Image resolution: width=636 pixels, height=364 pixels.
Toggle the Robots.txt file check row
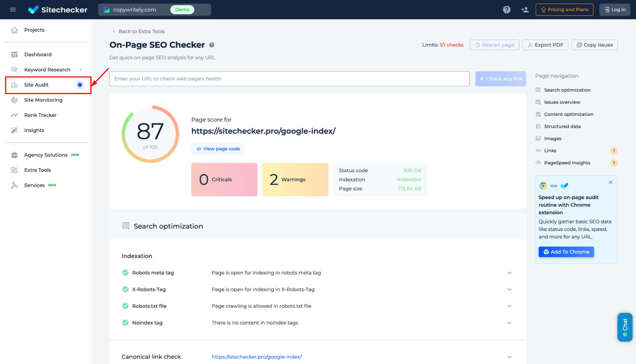coord(509,306)
